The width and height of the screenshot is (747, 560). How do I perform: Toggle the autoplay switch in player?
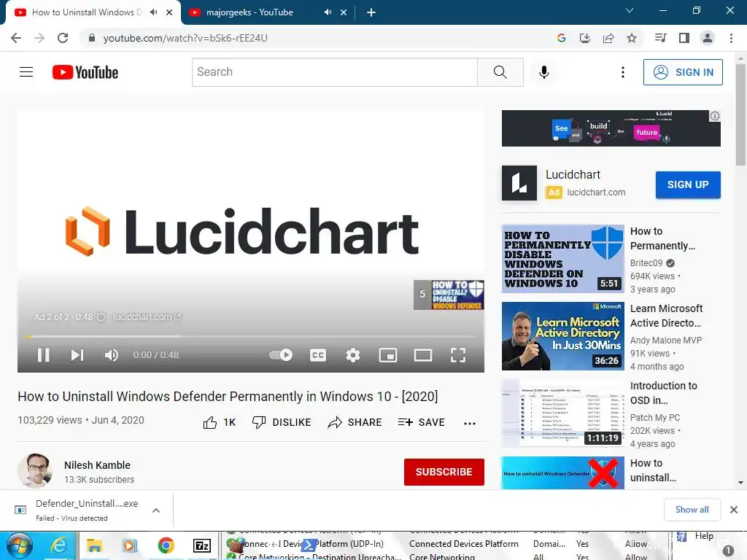(x=281, y=355)
